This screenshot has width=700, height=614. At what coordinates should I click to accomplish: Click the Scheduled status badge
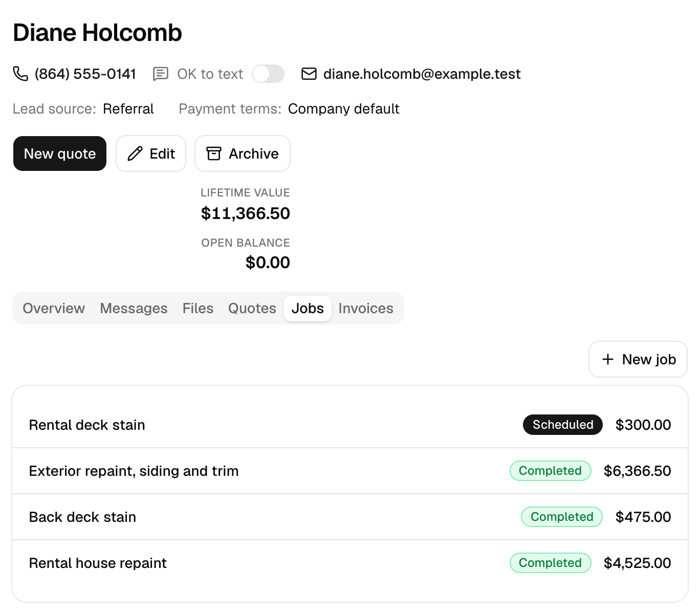(563, 425)
